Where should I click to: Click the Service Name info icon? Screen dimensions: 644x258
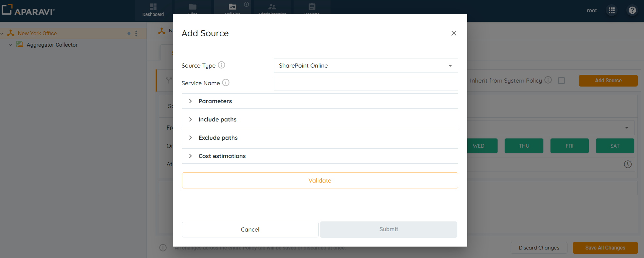pos(226,83)
